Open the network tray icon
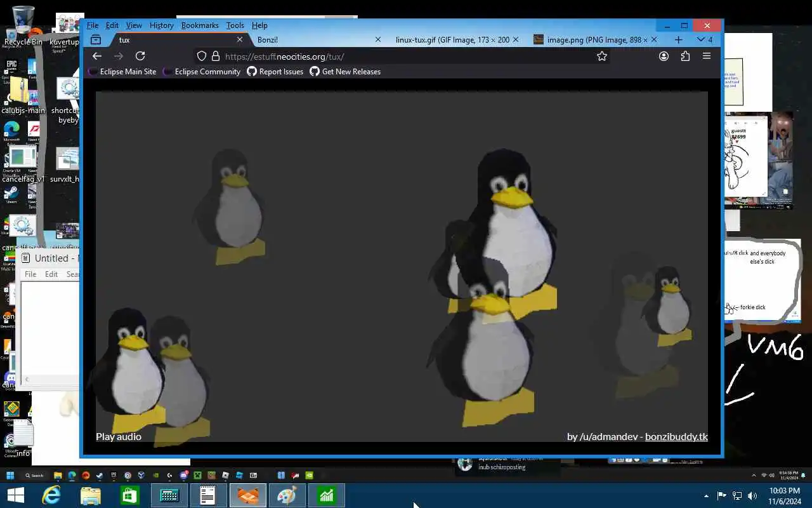The image size is (812, 508). [737, 496]
